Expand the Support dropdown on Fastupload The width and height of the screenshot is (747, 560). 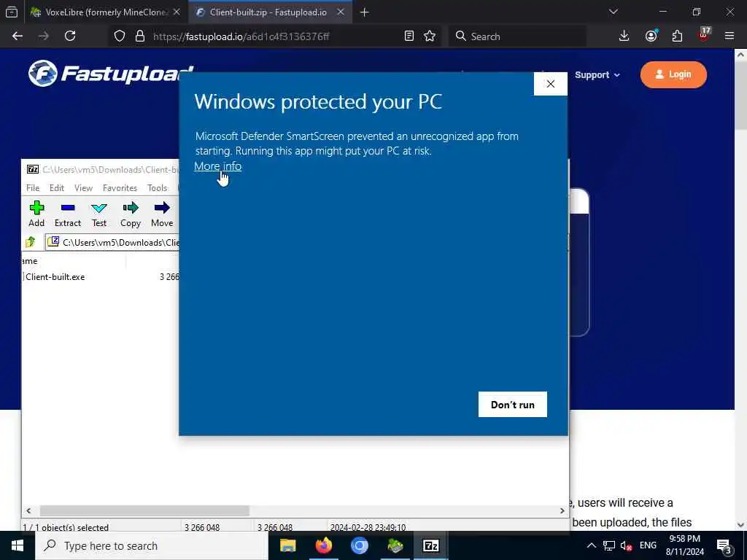(597, 75)
